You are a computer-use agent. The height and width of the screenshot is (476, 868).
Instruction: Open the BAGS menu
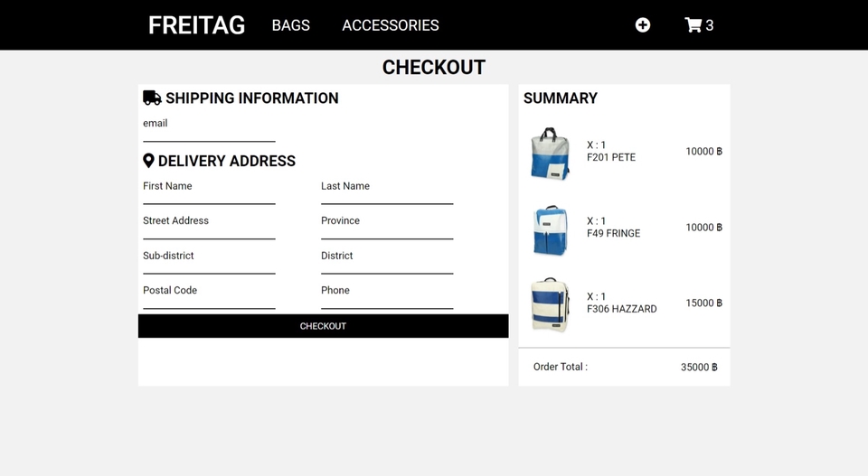290,25
